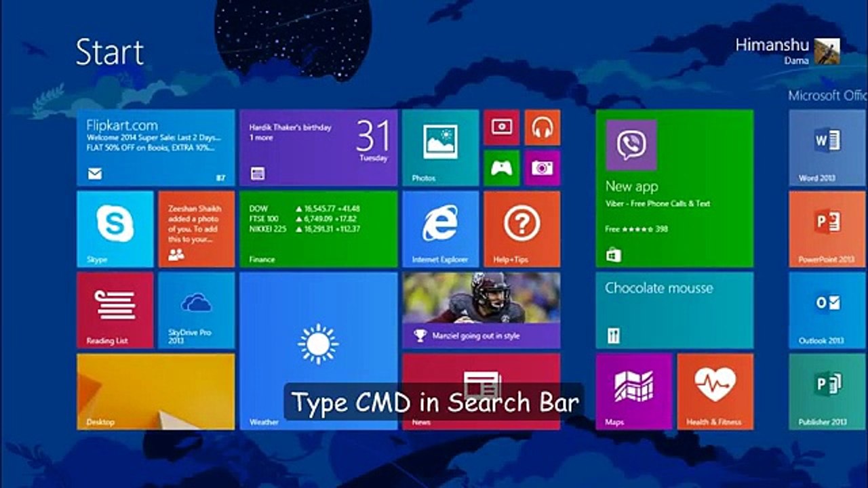The width and height of the screenshot is (868, 488).
Task: Launch the Skype tile
Action: [115, 229]
